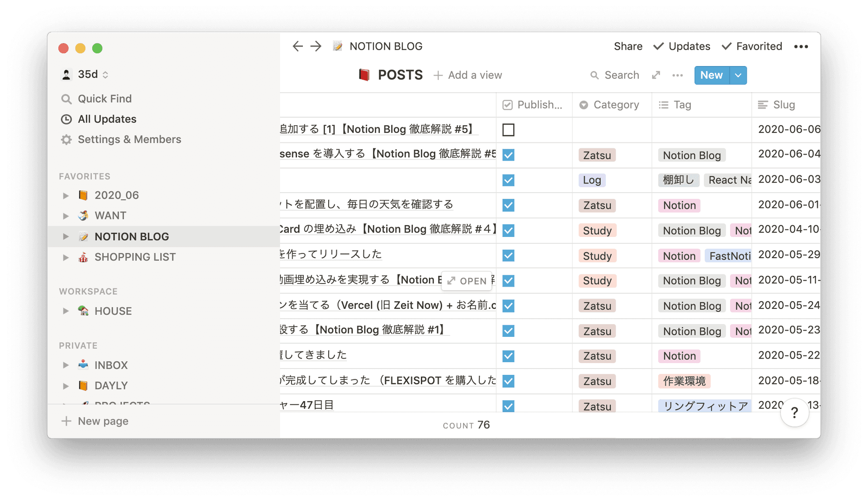Uncheck Publish for the 2020-06-01 row
868x501 pixels.
[x=509, y=205]
